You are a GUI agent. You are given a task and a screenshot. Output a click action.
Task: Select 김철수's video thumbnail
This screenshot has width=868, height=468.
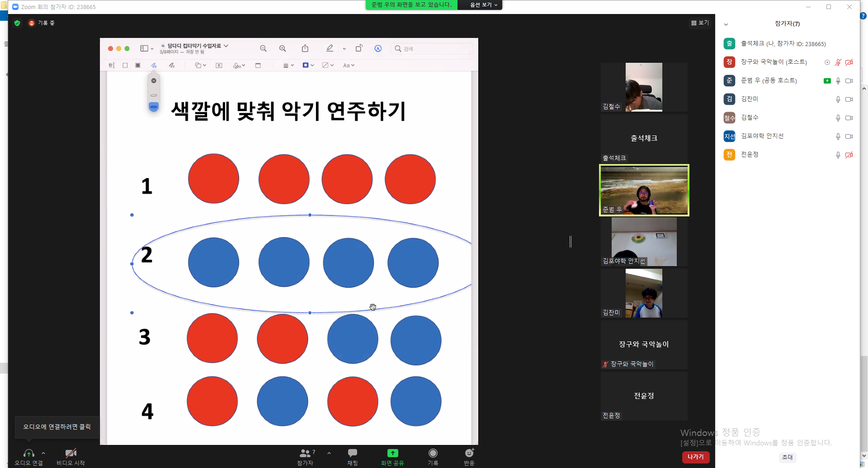(x=644, y=87)
